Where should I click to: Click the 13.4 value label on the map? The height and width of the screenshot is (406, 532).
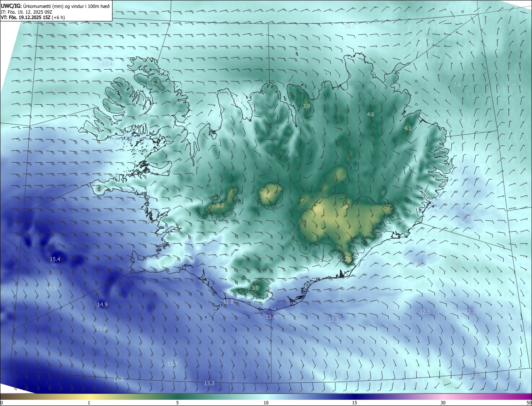point(271,317)
